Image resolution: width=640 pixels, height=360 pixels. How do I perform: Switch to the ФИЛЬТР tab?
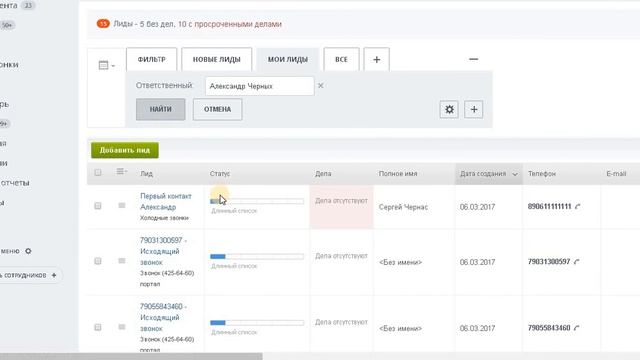click(151, 60)
